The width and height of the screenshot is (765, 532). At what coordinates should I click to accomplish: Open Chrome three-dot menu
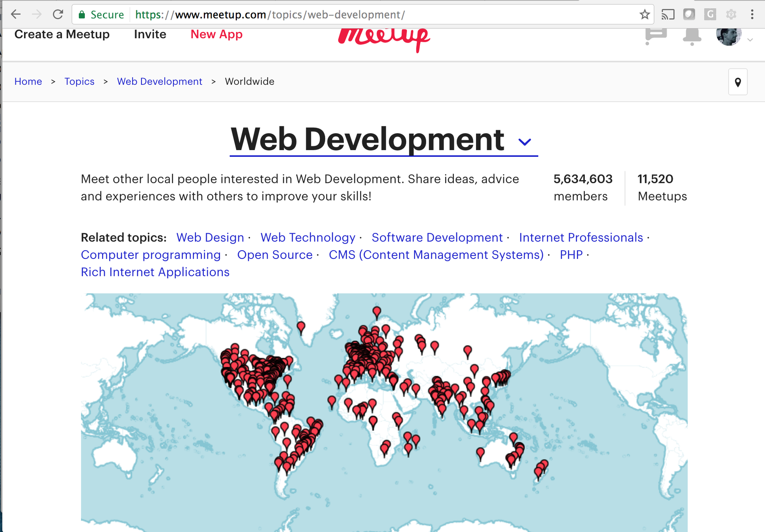752,15
